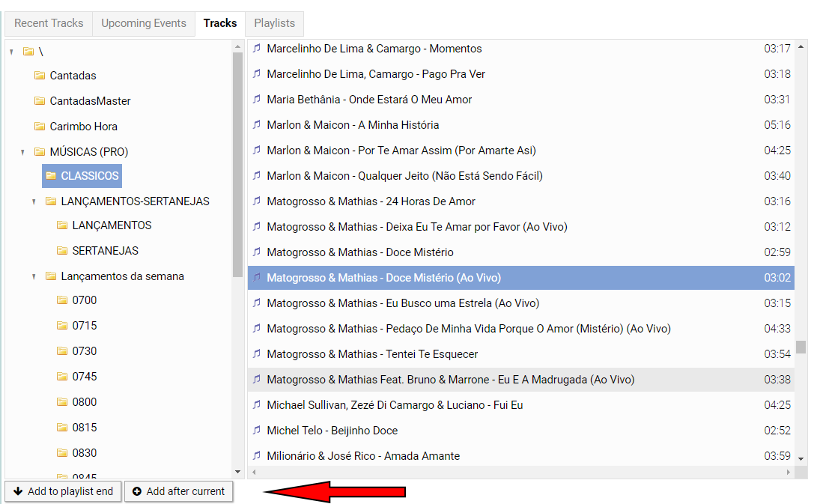Click the track list vertical scrollbar thumb
The height and width of the screenshot is (504, 814).
pyautogui.click(x=801, y=347)
